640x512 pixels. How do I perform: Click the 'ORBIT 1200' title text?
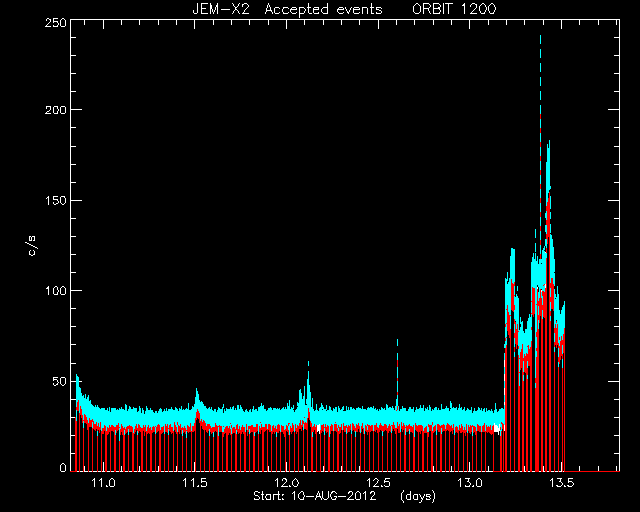454,9
